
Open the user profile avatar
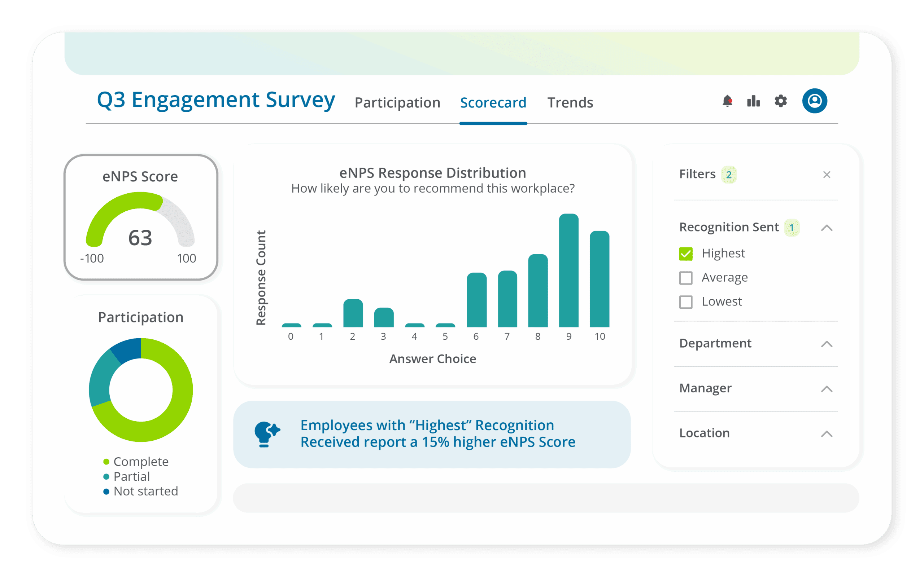click(814, 101)
